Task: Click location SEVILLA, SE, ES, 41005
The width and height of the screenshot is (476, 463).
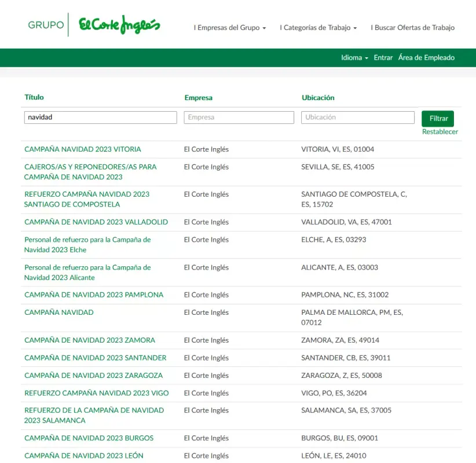Action: [x=338, y=167]
